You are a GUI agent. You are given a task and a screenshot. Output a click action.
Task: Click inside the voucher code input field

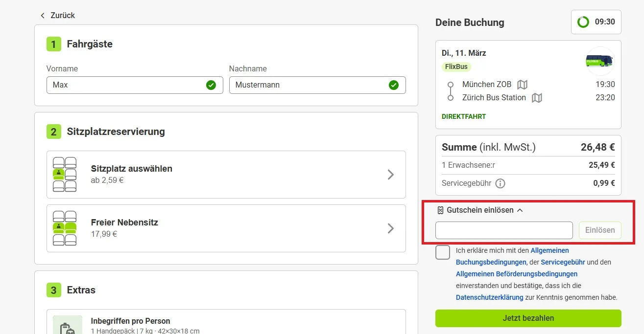point(503,230)
